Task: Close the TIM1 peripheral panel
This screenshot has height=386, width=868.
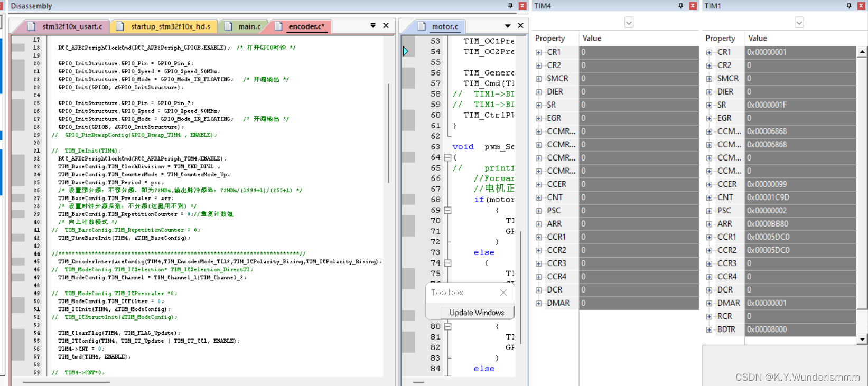Action: tap(861, 6)
